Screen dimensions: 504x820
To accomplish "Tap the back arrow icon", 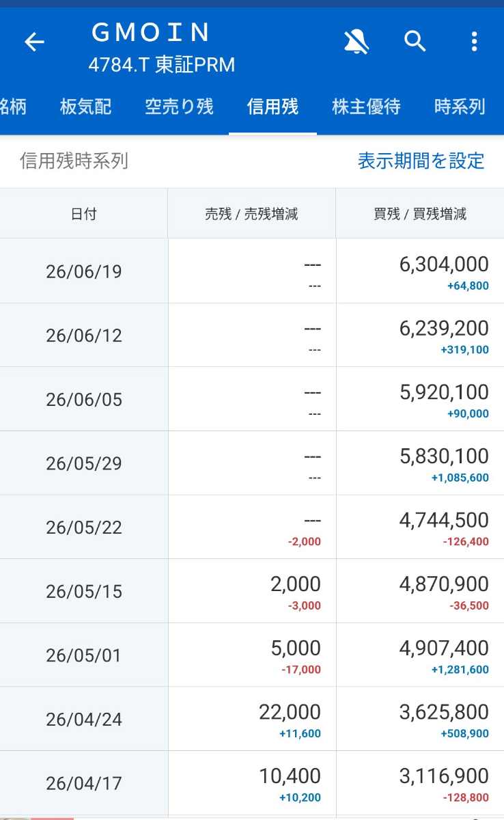I will [34, 42].
